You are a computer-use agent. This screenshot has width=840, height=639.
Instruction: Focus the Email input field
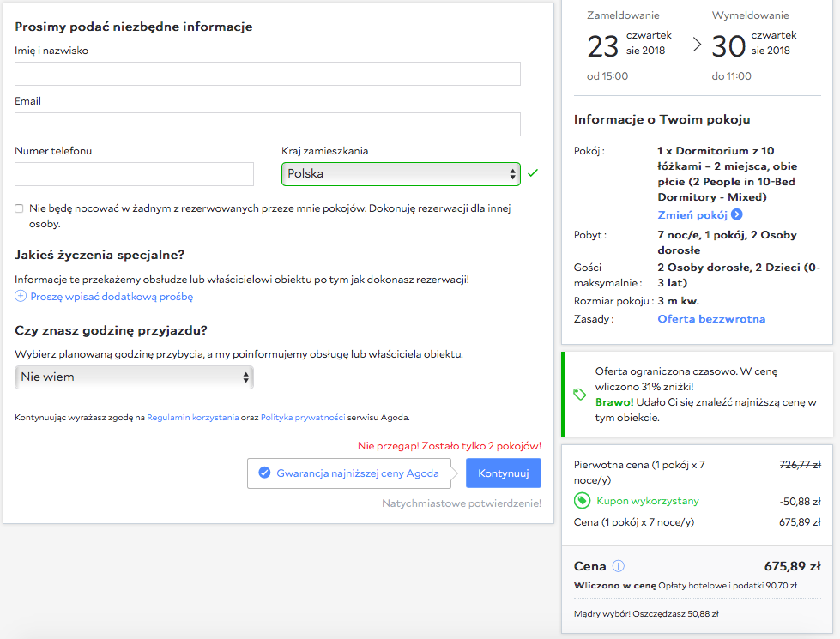[268, 124]
